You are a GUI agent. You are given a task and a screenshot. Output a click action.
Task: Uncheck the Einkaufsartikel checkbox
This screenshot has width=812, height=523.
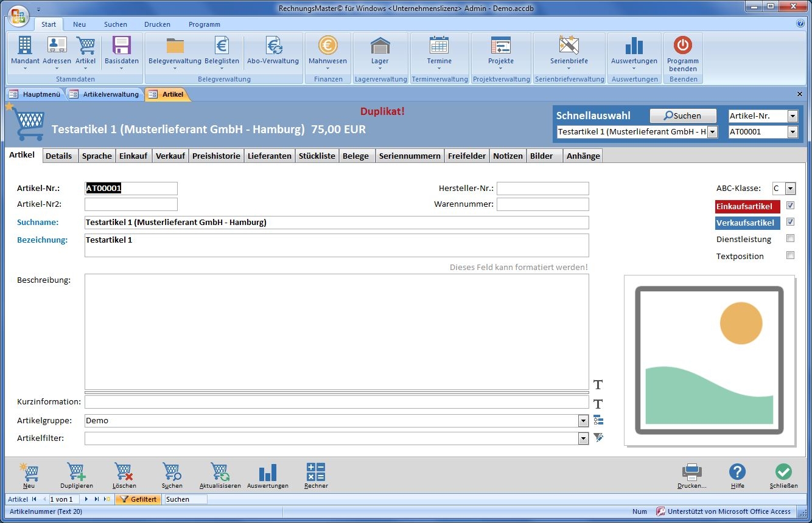(x=790, y=206)
